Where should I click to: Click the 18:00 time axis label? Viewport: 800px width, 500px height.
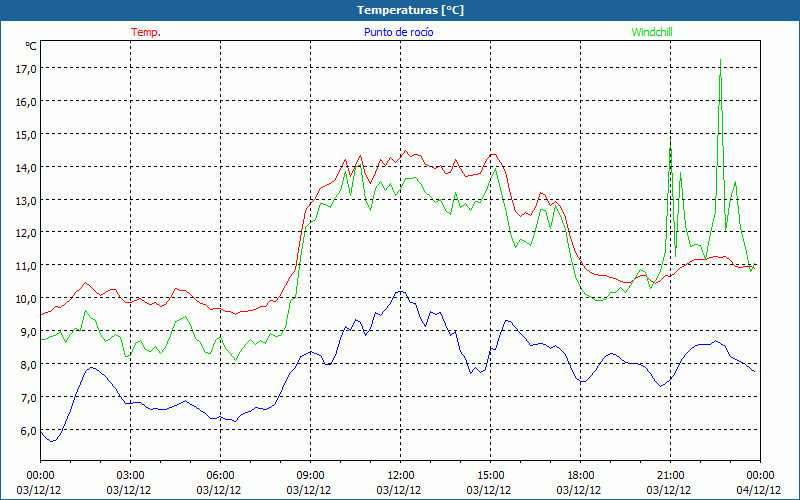click(581, 476)
